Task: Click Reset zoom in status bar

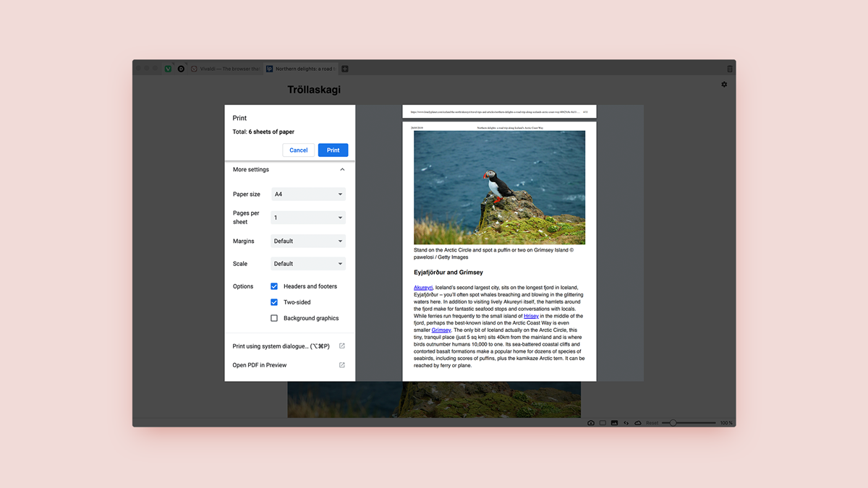Action: [x=652, y=423]
